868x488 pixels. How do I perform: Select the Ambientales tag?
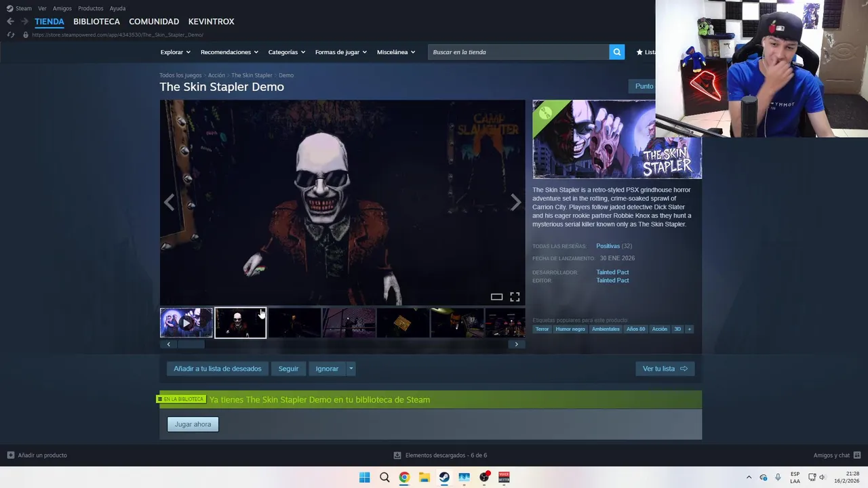pyautogui.click(x=606, y=329)
